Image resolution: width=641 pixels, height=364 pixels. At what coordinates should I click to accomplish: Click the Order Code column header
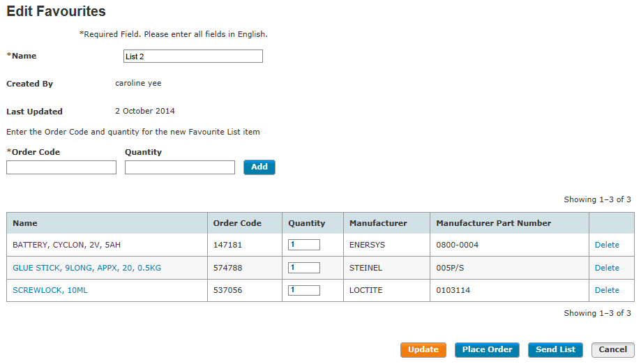pos(237,223)
